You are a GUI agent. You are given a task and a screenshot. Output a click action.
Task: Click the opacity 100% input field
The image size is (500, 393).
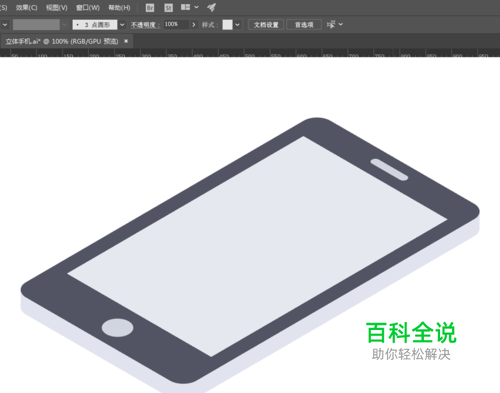pyautogui.click(x=176, y=24)
